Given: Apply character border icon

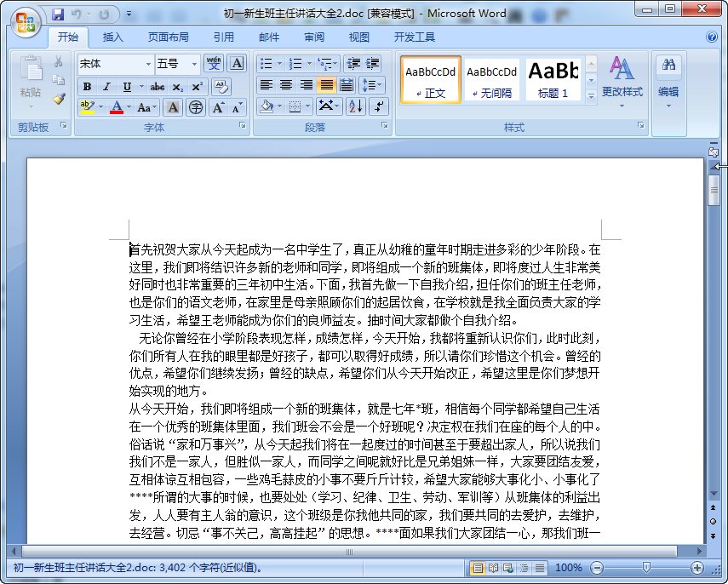Looking at the screenshot, I should [x=237, y=63].
